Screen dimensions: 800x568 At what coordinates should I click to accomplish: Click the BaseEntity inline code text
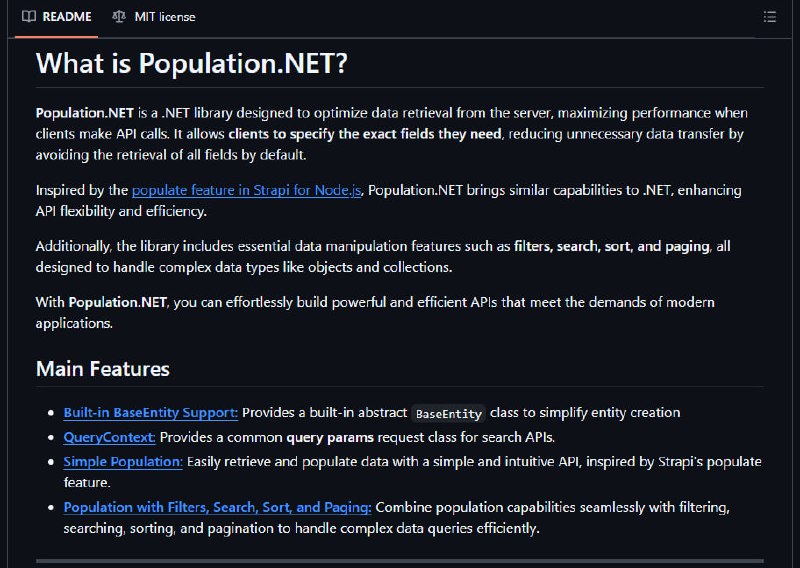point(448,413)
